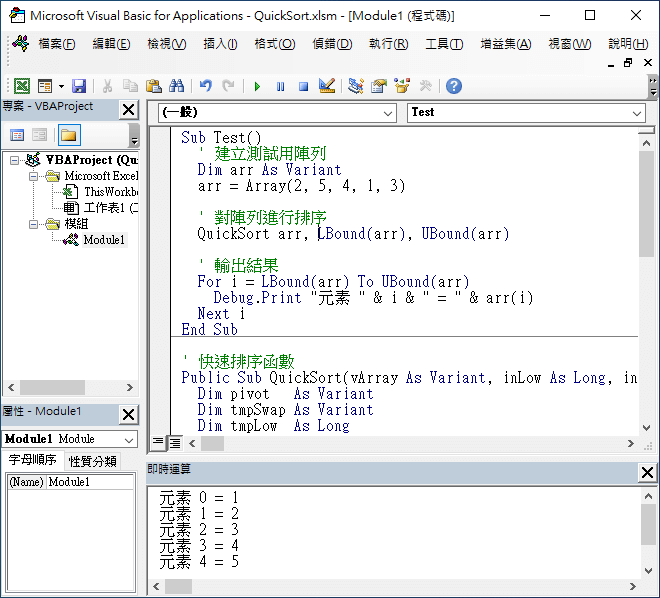Click the View Object icon in project pane
The width and height of the screenshot is (660, 598).
click(x=40, y=135)
